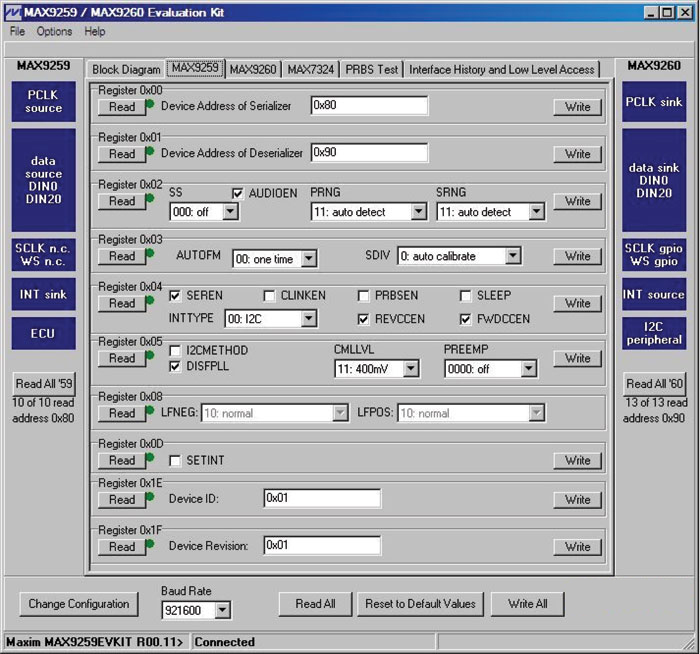Uncheck the DISFPLL checkbox
Screen dimensions: 700x654
(x=175, y=367)
